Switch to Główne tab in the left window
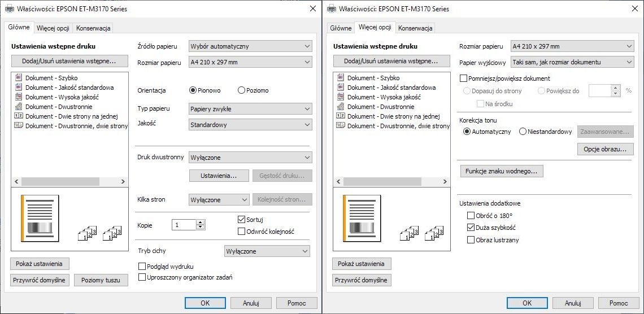 coord(19,28)
